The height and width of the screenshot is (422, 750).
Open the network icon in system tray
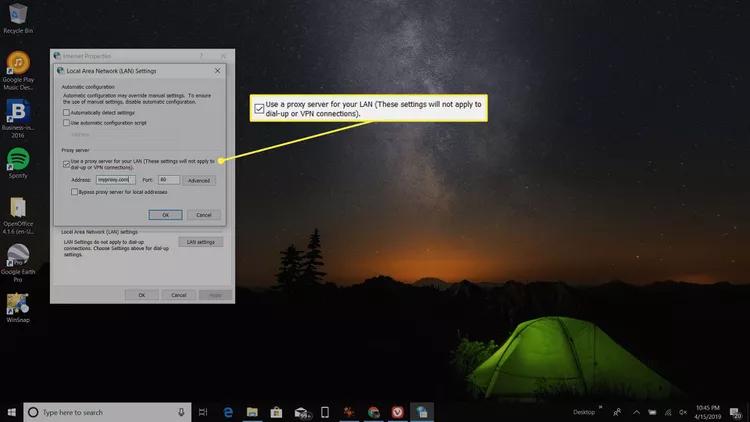pos(668,412)
